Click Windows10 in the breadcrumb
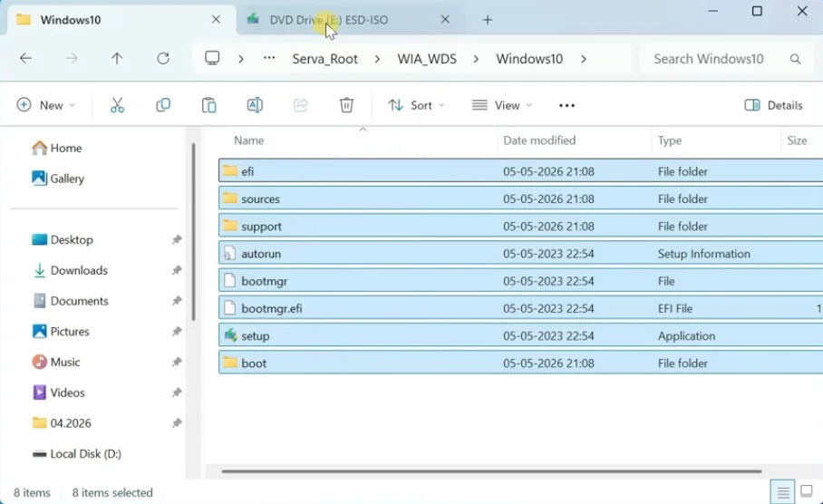 pos(529,59)
